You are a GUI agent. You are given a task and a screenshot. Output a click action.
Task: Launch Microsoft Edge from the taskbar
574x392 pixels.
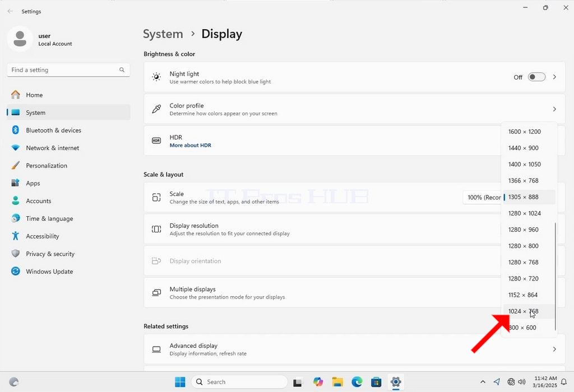click(357, 382)
